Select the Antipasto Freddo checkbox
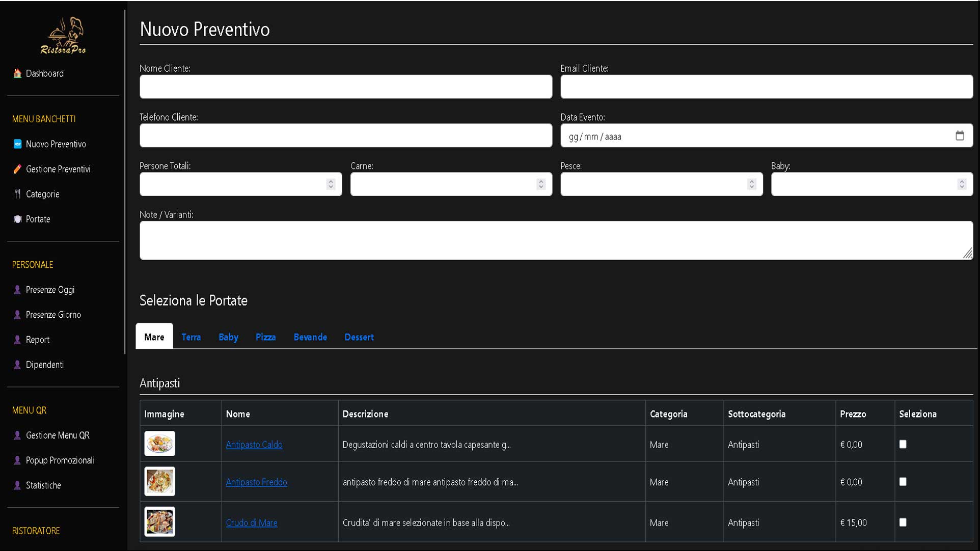The height and width of the screenshot is (551, 980). [x=903, y=482]
